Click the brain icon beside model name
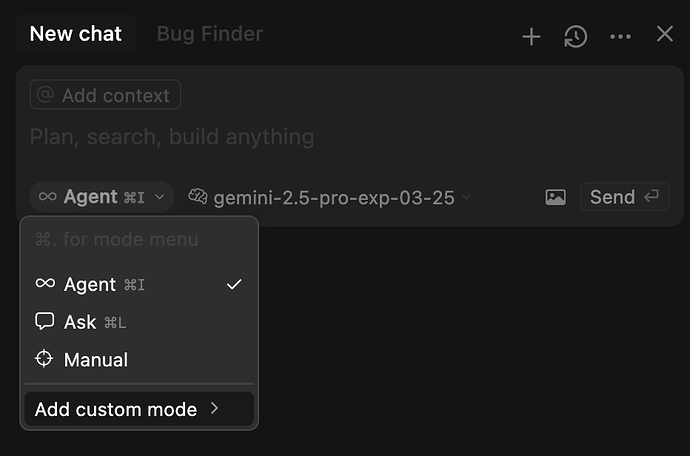690x456 pixels. coord(198,196)
